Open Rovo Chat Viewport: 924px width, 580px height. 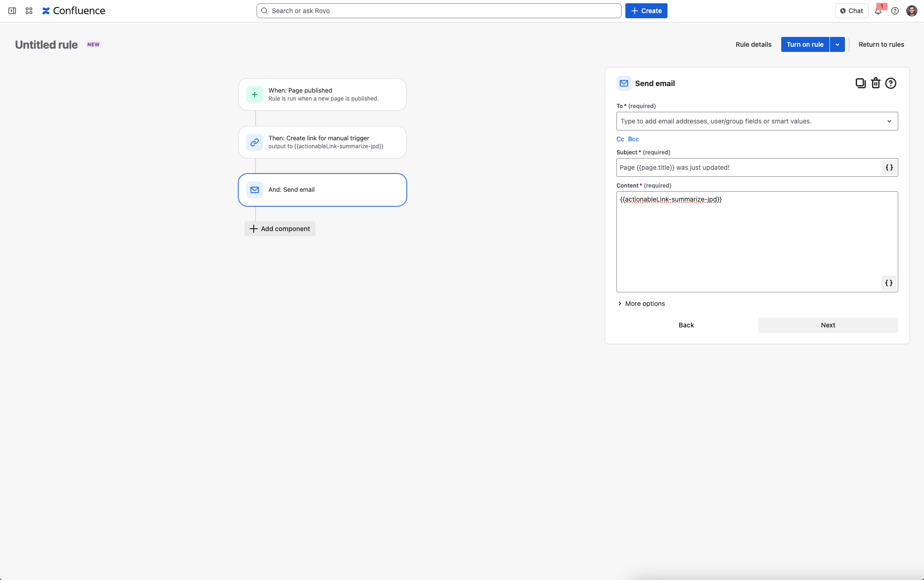click(x=852, y=11)
